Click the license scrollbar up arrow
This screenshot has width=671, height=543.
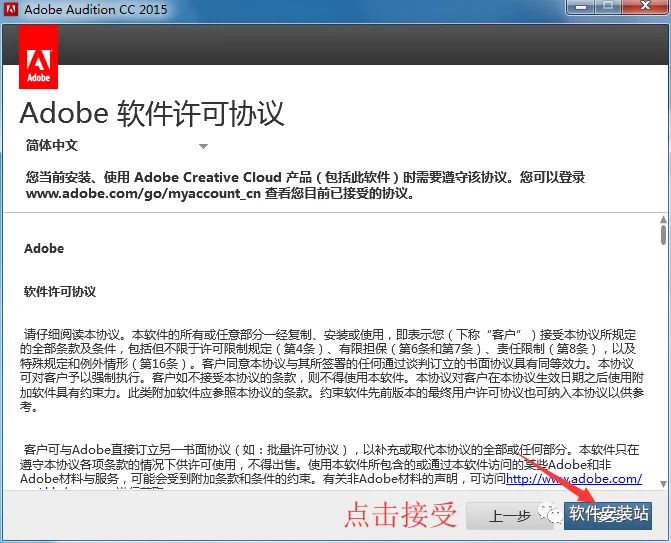663,220
